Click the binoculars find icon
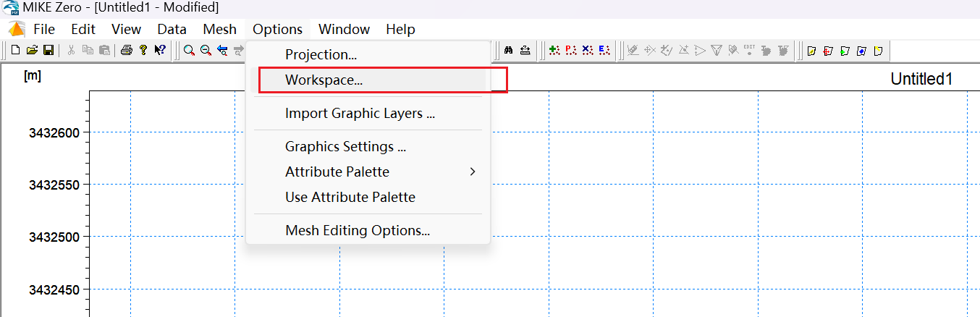Image resolution: width=980 pixels, height=317 pixels. click(508, 50)
